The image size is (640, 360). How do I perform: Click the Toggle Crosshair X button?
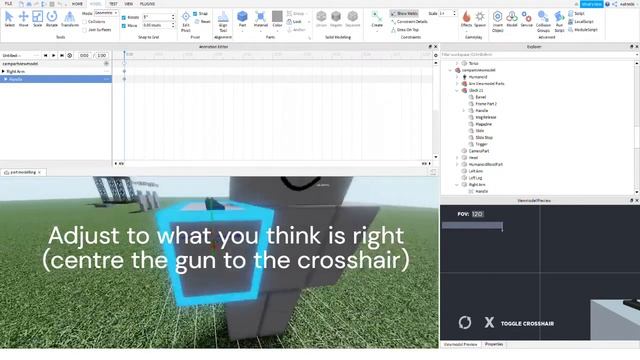489,322
